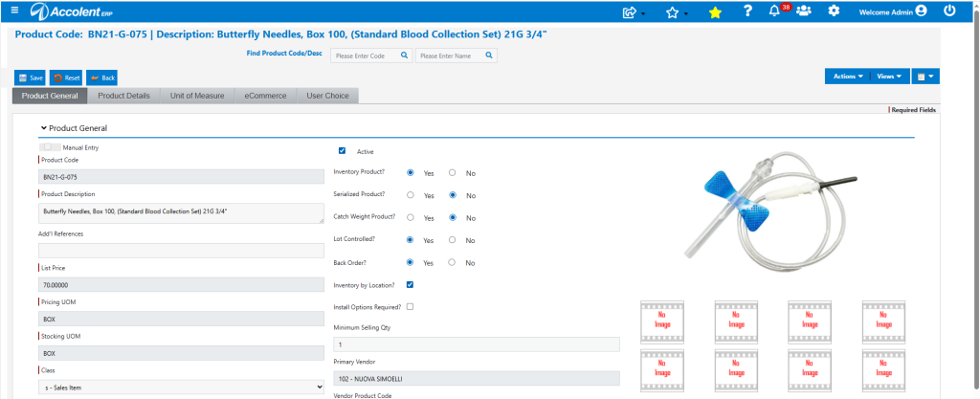Select No for Lot Controlled
This screenshot has height=399, width=980.
tap(452, 240)
